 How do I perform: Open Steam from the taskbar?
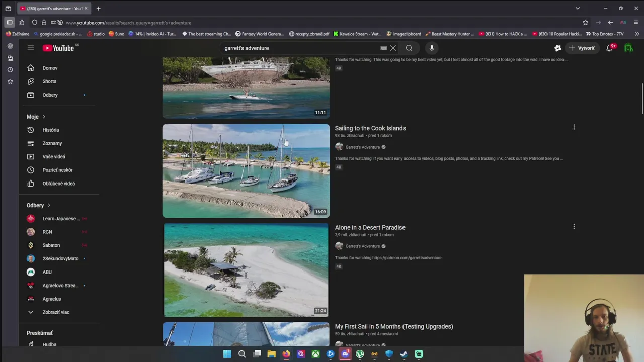click(x=404, y=354)
